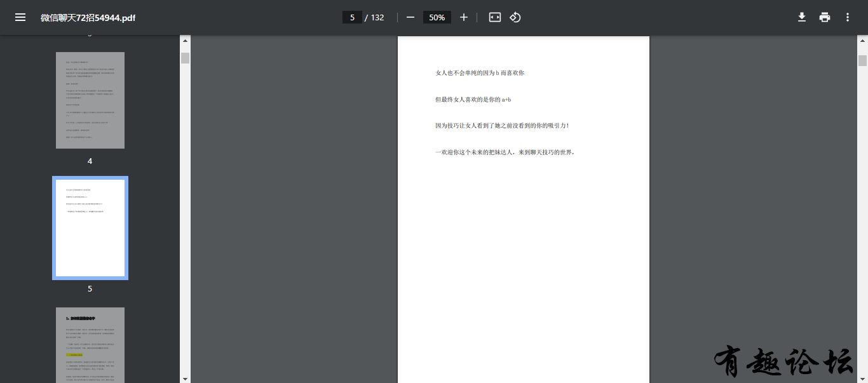The image size is (868, 383).
Task: Click the page number input field
Action: [352, 17]
